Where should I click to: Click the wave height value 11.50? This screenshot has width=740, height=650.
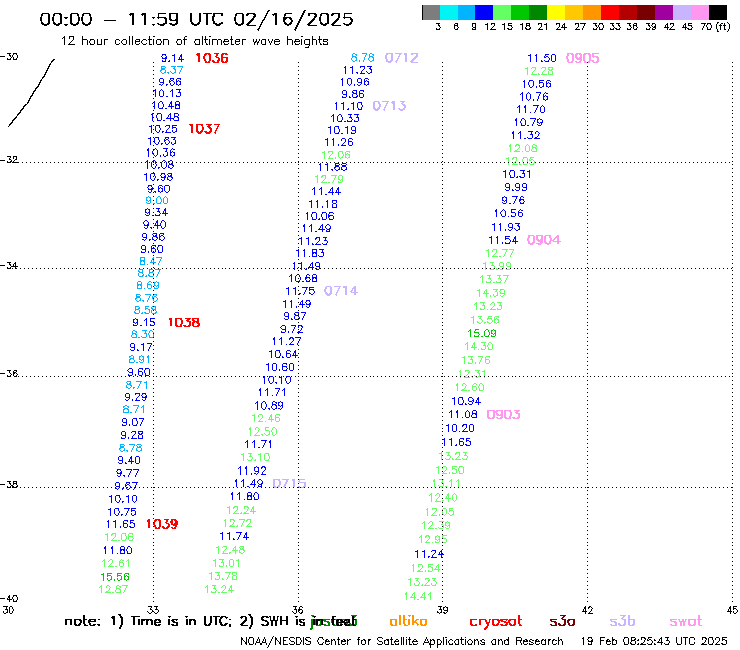point(542,58)
